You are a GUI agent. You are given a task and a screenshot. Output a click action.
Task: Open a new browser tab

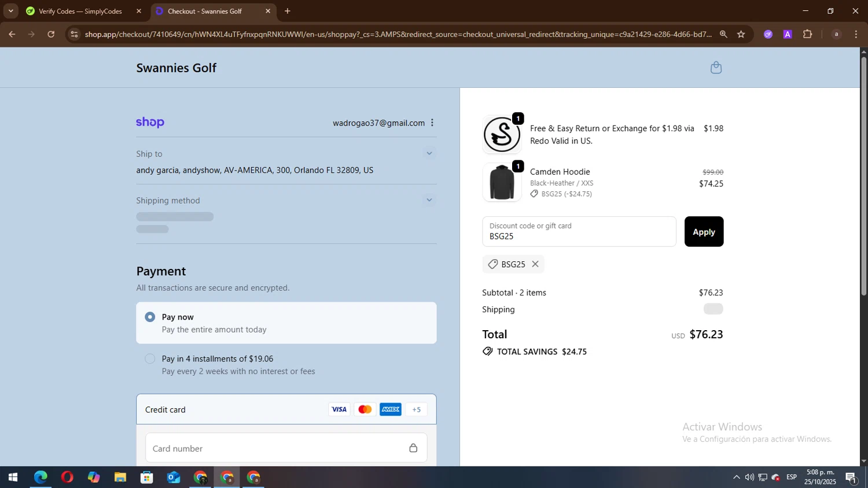[288, 11]
